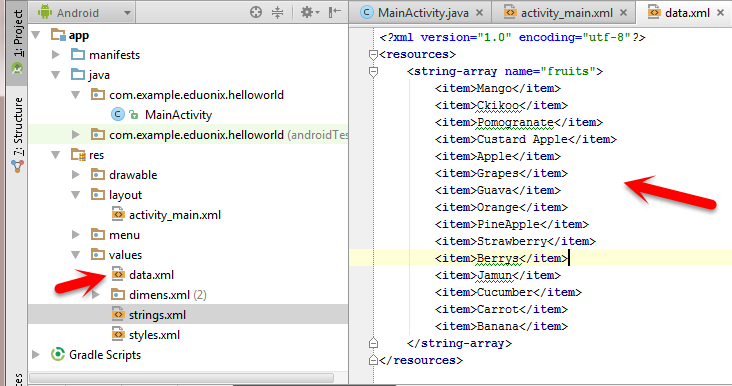
Task: Click the Banana item line
Action: pos(501,326)
